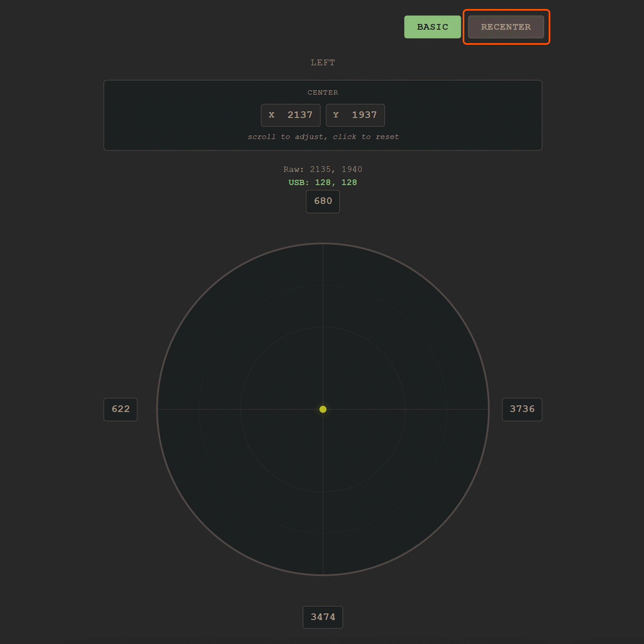
Task: Click the green USB output readout
Action: pyautogui.click(x=323, y=183)
